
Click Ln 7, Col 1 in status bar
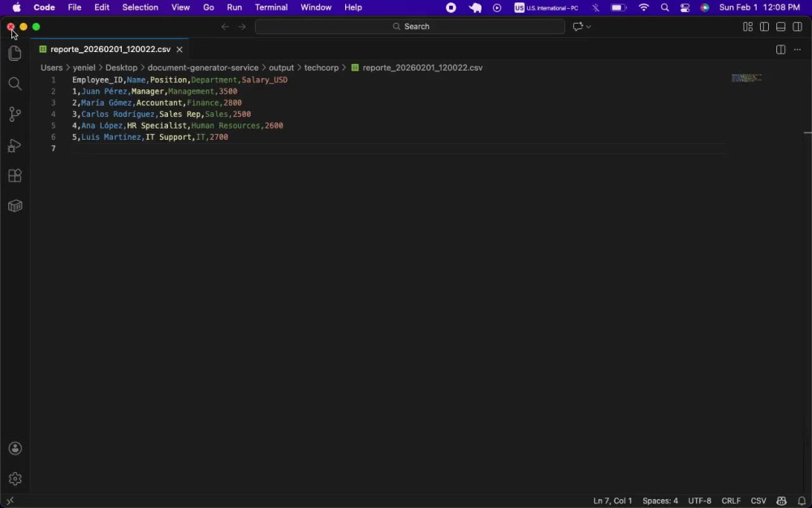pyautogui.click(x=612, y=501)
